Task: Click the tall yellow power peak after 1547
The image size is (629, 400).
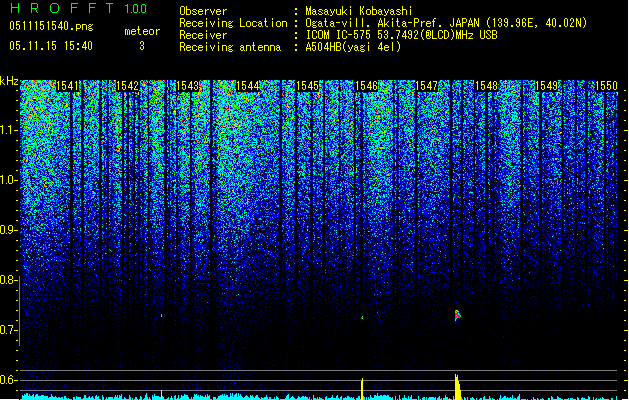Action: point(458,387)
